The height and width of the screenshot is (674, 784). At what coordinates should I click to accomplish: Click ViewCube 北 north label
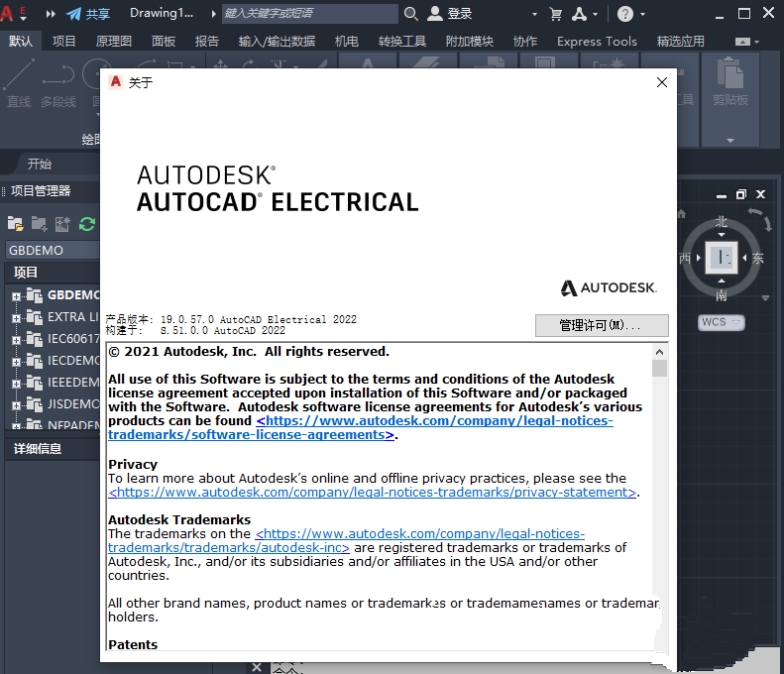click(721, 221)
